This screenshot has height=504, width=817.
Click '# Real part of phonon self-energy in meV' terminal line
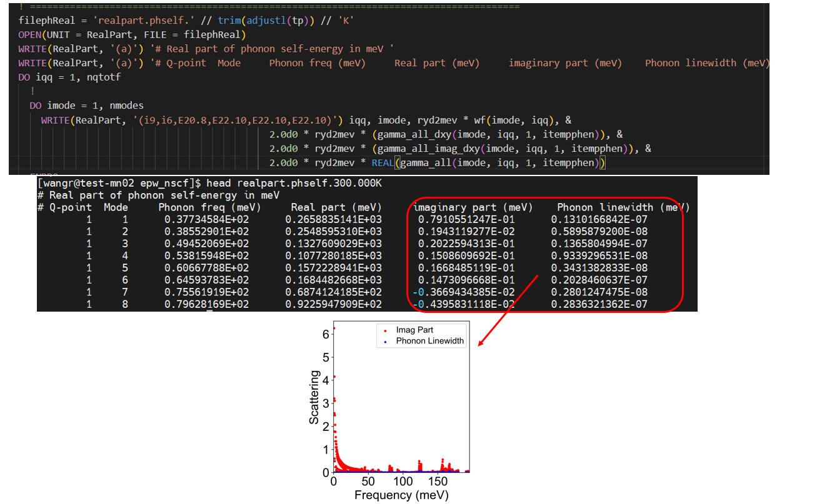point(159,195)
